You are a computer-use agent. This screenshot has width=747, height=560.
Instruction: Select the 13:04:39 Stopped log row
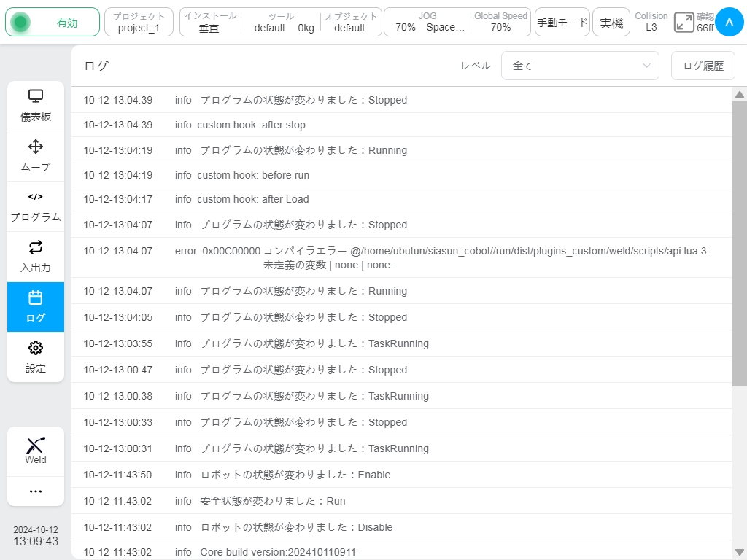(x=402, y=100)
